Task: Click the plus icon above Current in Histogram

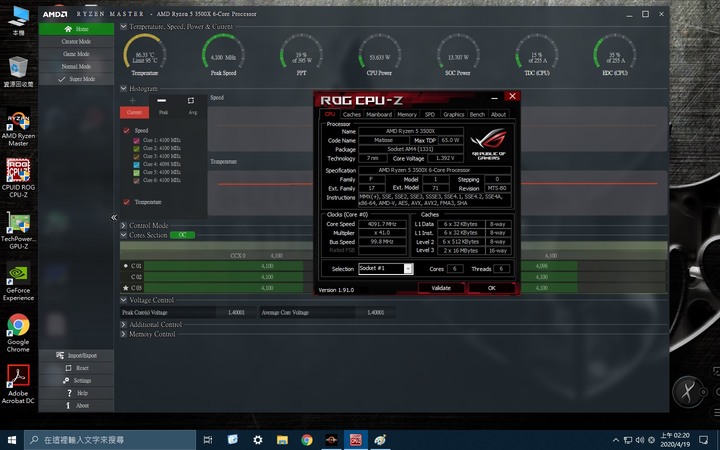Action: pos(133,101)
